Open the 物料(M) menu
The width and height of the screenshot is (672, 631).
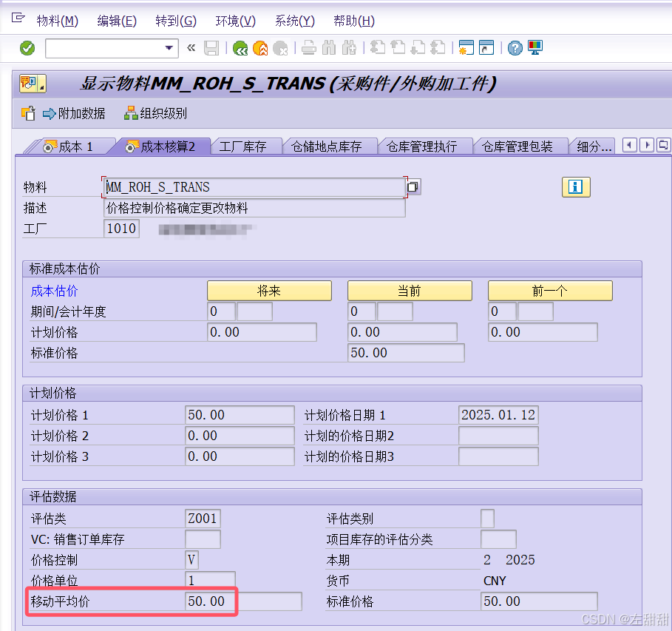(x=58, y=21)
